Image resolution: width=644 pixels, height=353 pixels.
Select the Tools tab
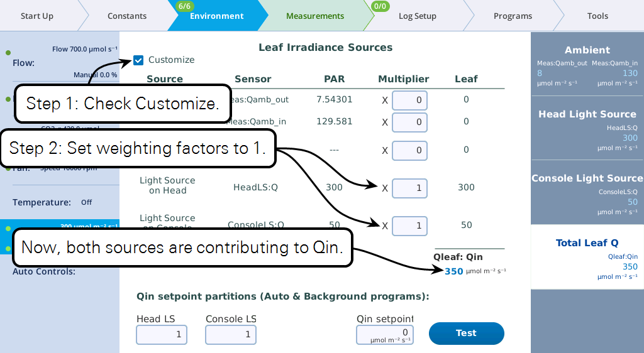[x=597, y=16]
